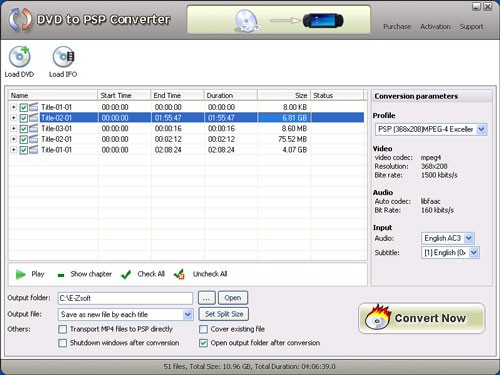Click the Load IFO icon
This screenshot has width=500, height=375.
[x=63, y=57]
